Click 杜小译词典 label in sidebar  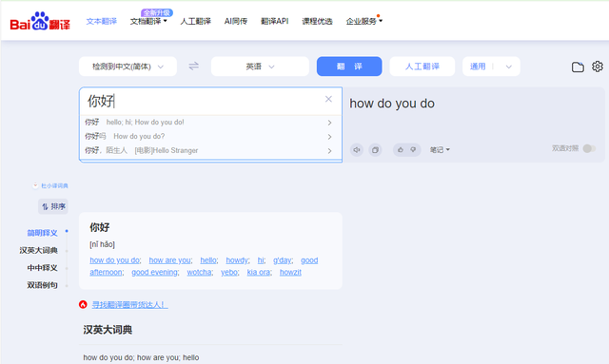(x=54, y=186)
